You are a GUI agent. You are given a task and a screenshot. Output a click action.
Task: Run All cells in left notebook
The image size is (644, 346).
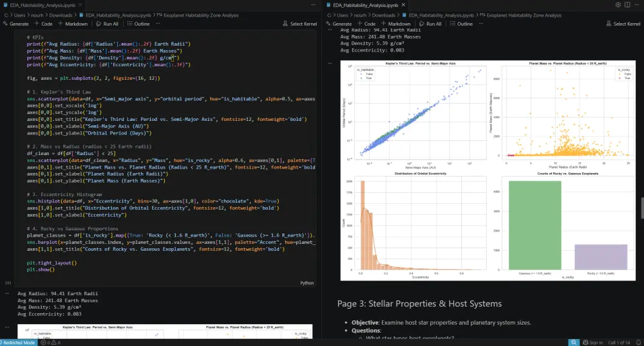coord(107,24)
